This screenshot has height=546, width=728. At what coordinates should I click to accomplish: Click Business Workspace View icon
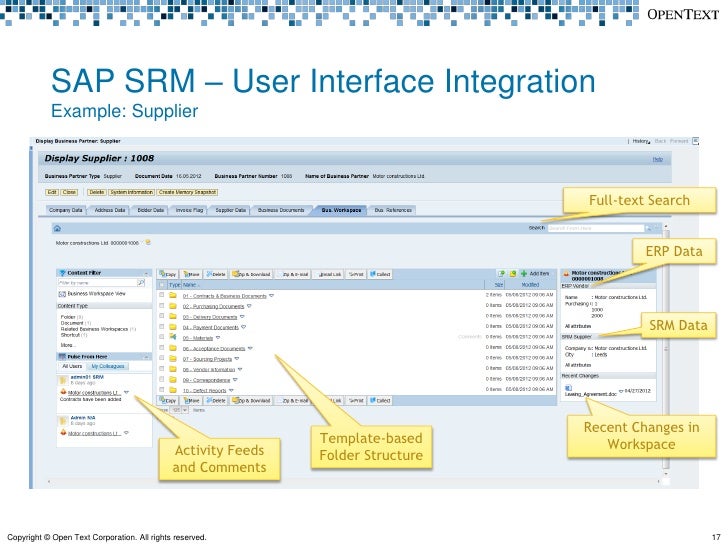tap(62, 294)
